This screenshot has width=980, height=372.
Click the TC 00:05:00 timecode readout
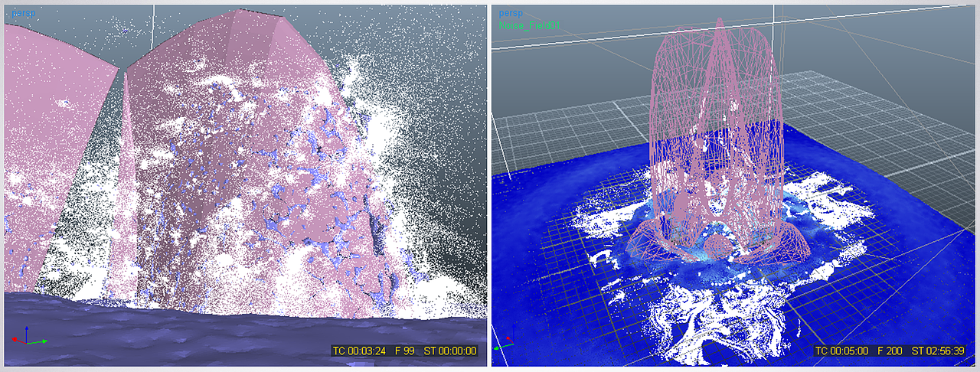tap(841, 351)
